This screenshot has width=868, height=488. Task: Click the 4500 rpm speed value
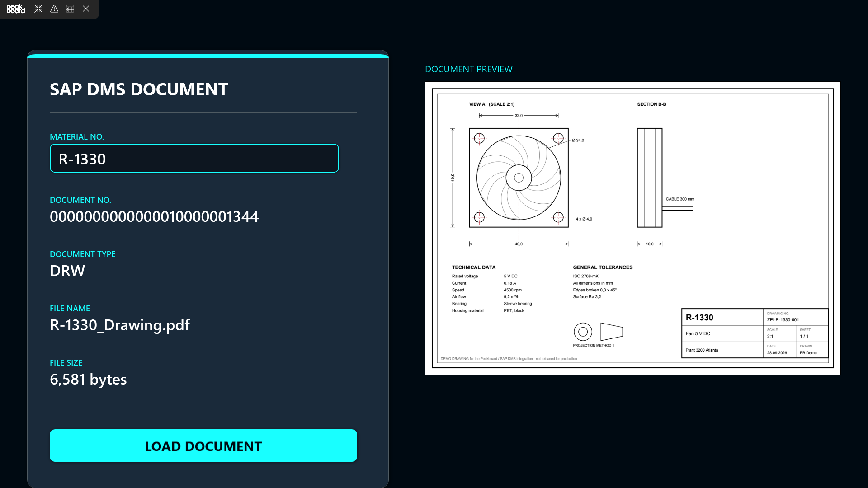pos(513,290)
